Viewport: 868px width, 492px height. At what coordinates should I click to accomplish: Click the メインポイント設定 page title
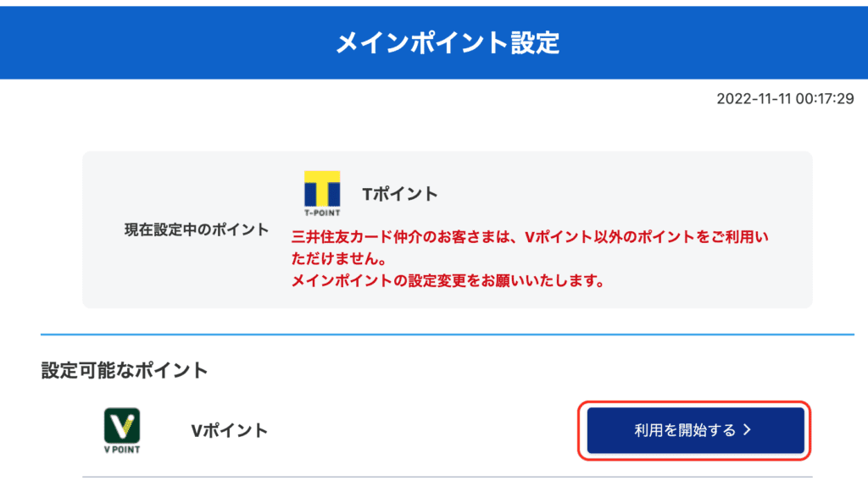[x=448, y=42]
